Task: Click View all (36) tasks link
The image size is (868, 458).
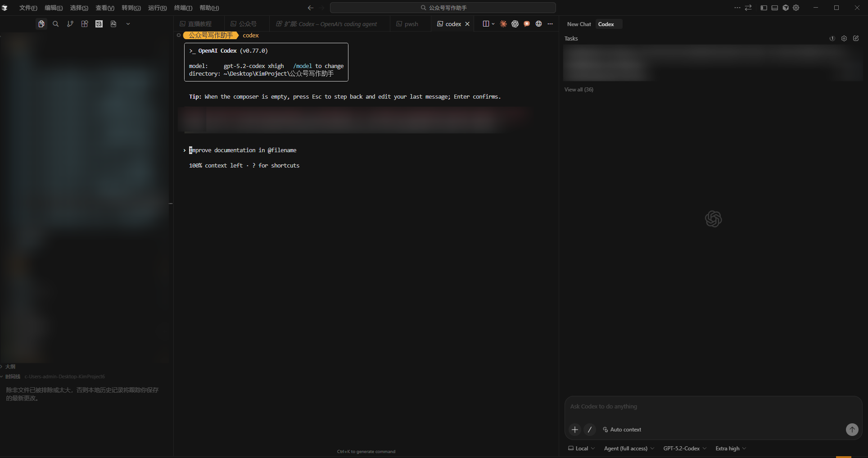Action: click(579, 90)
